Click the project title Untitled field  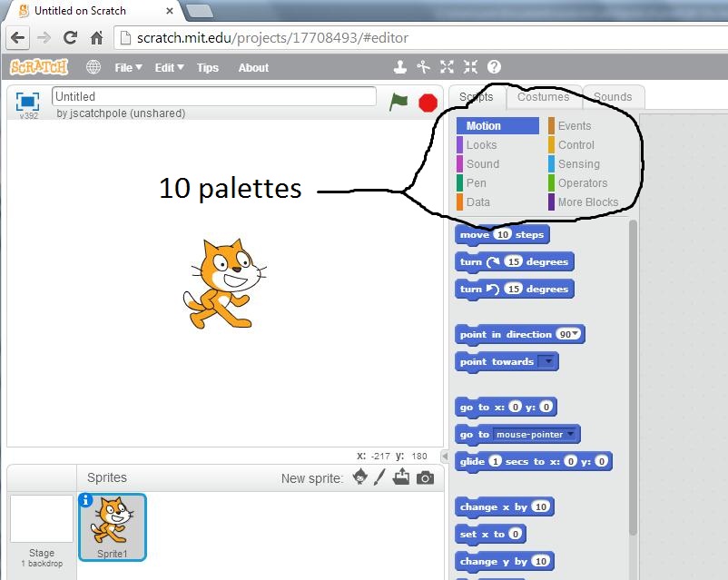pos(213,96)
